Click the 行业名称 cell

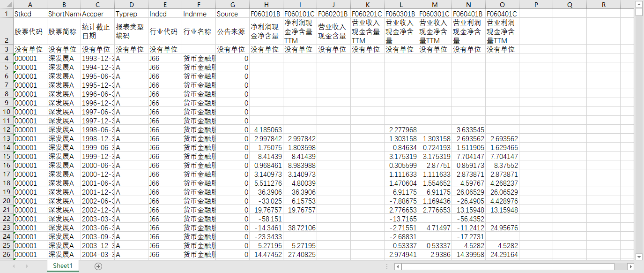click(x=199, y=31)
